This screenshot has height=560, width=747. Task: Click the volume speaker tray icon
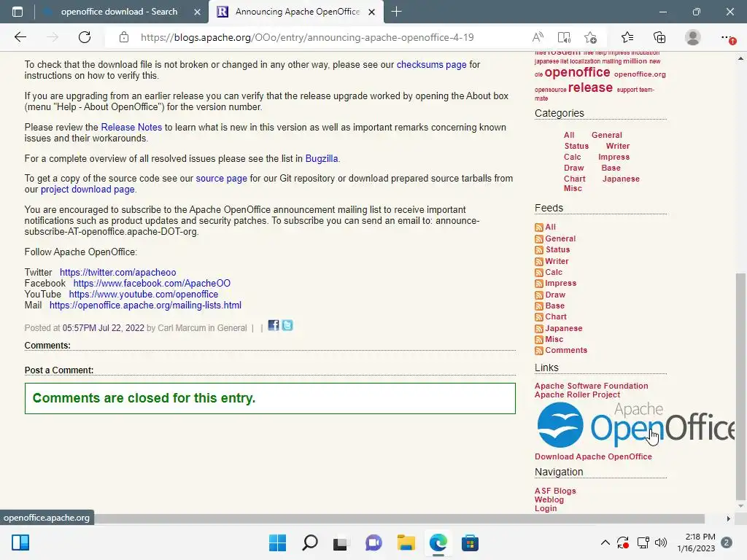tap(661, 542)
